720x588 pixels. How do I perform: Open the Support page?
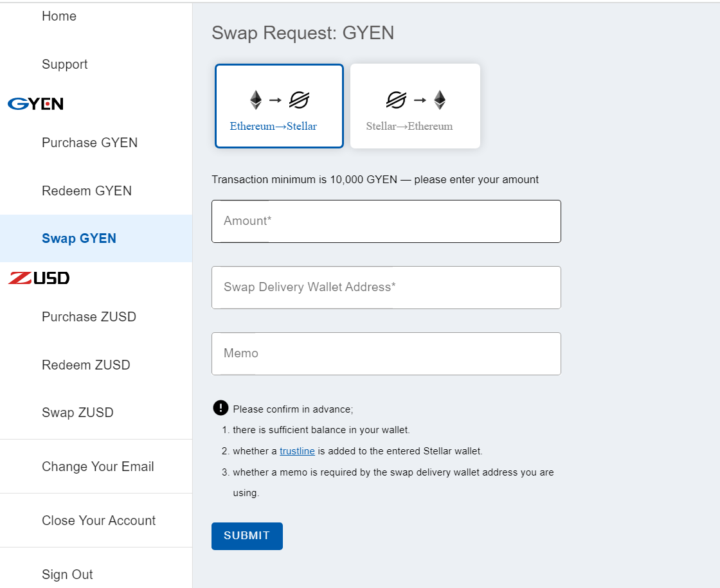click(x=65, y=64)
